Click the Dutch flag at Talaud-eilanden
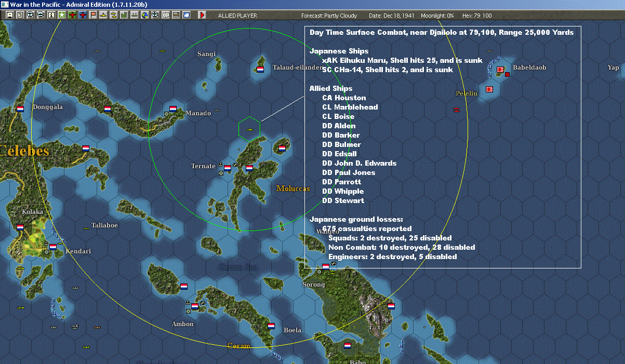Viewport: 625px width, 364px height. pyautogui.click(x=260, y=69)
